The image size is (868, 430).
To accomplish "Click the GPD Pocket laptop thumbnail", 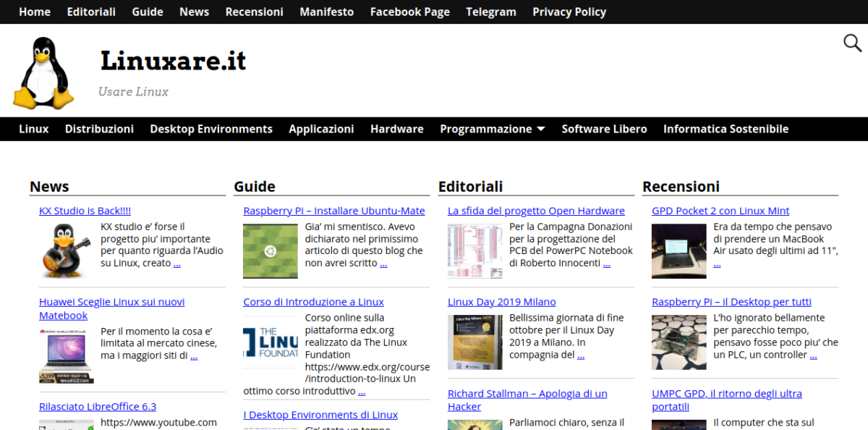I will pos(679,250).
